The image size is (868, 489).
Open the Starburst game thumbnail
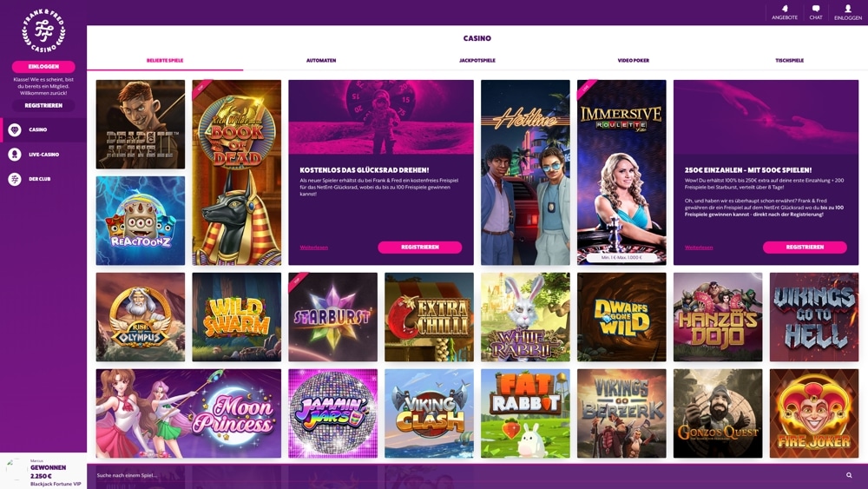[332, 317]
